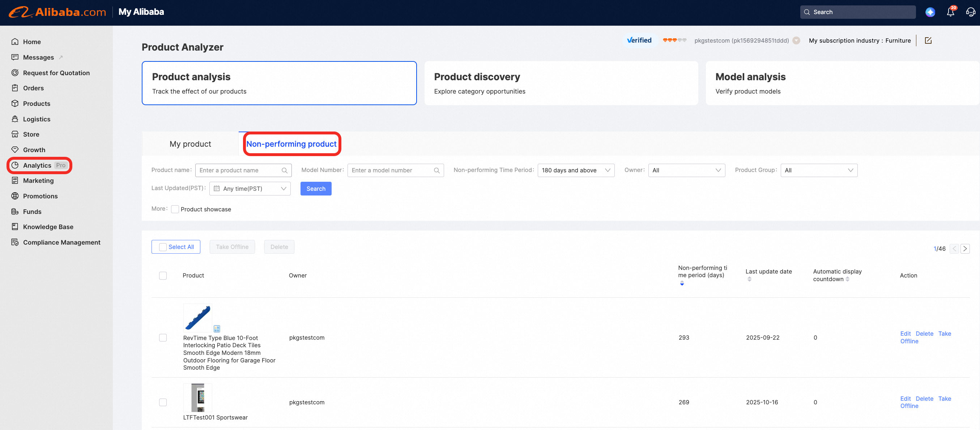Open Knowledge Base in sidebar
The image size is (980, 430).
tap(48, 227)
